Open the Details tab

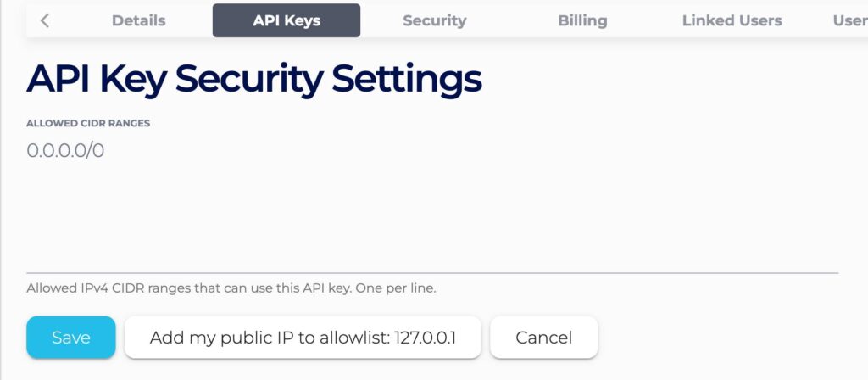click(139, 20)
